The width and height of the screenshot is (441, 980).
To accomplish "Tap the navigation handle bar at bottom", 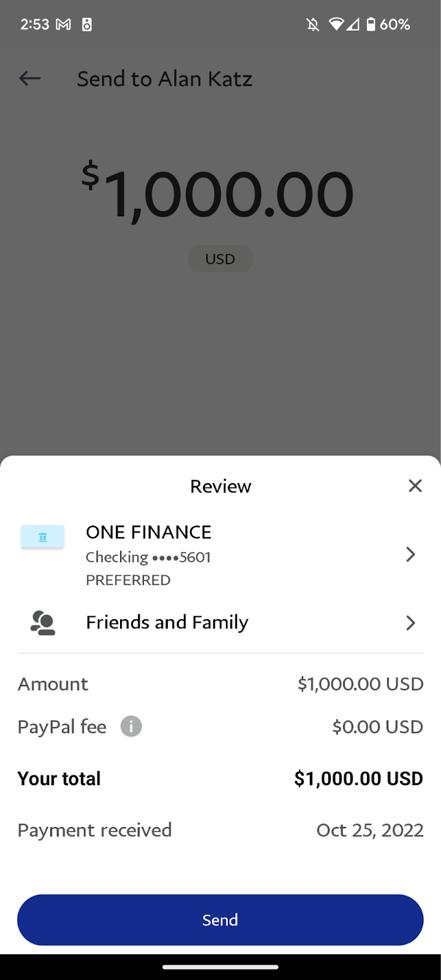I will [221, 967].
